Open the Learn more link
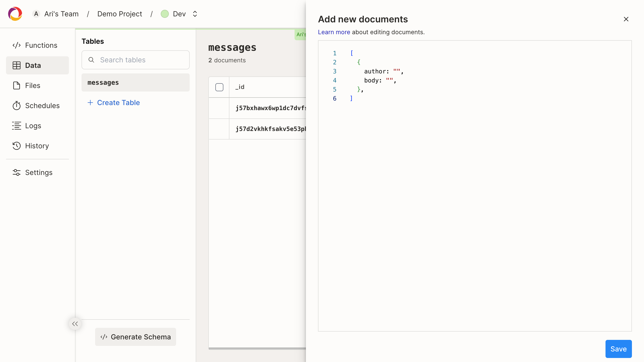This screenshot has height=362, width=644. coord(334,32)
